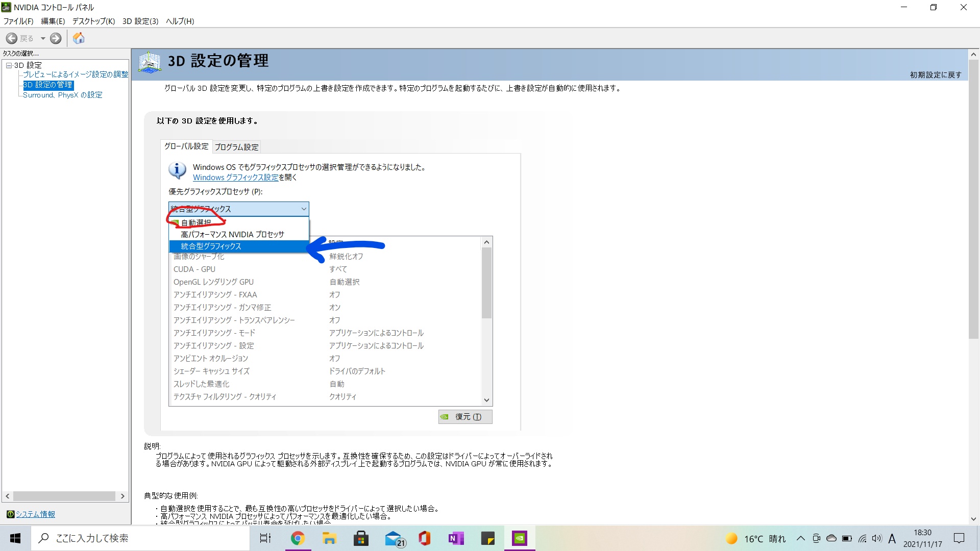
Task: Go back with the 戻る arrow icon
Action: pyautogui.click(x=11, y=38)
